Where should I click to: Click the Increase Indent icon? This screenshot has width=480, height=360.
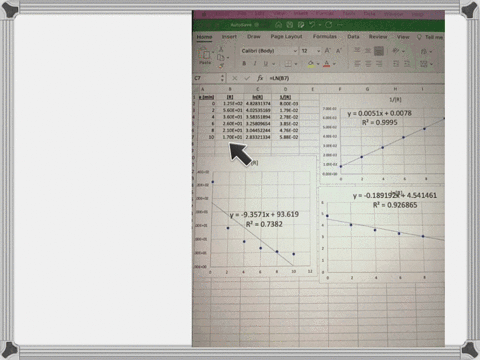pos(407,64)
